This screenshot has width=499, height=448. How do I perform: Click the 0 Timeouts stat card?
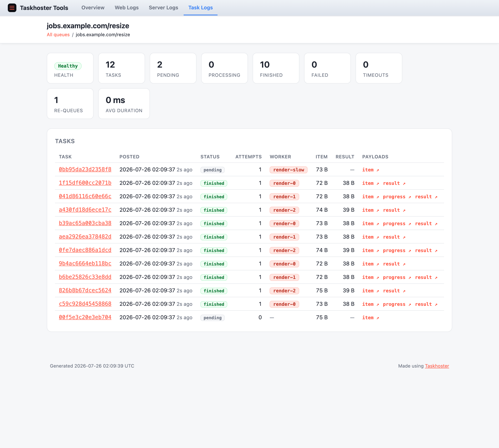[379, 68]
